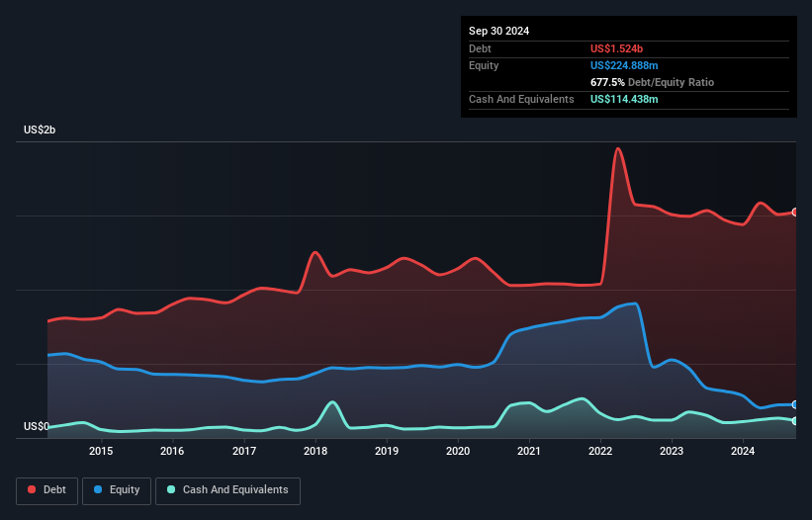The image size is (812, 520).
Task: Click the Equity row label in tooltip
Action: (x=484, y=65)
